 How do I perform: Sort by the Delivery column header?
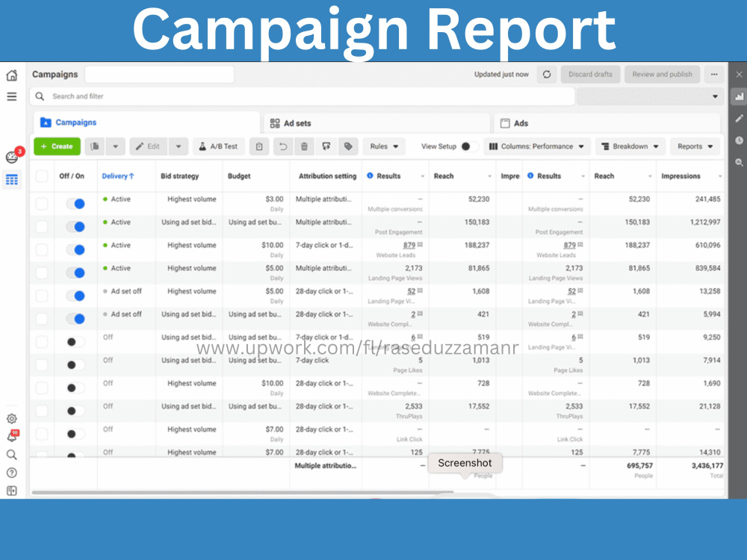118,176
